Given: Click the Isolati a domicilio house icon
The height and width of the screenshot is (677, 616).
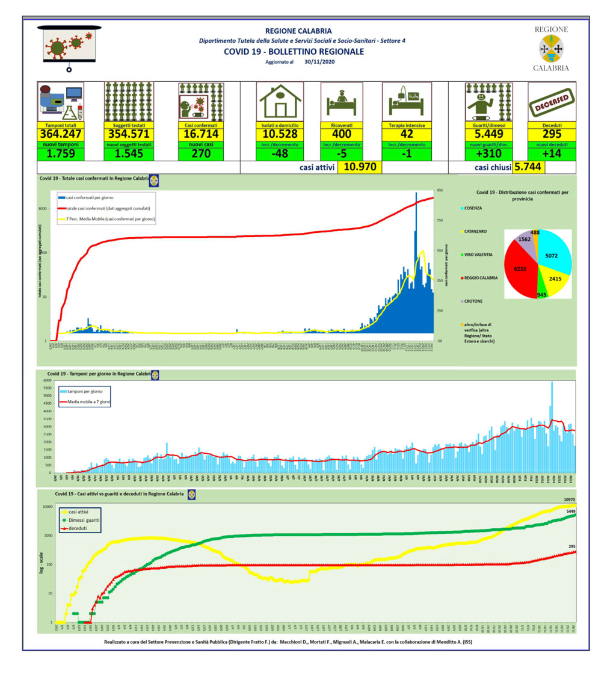Looking at the screenshot, I should click(280, 102).
